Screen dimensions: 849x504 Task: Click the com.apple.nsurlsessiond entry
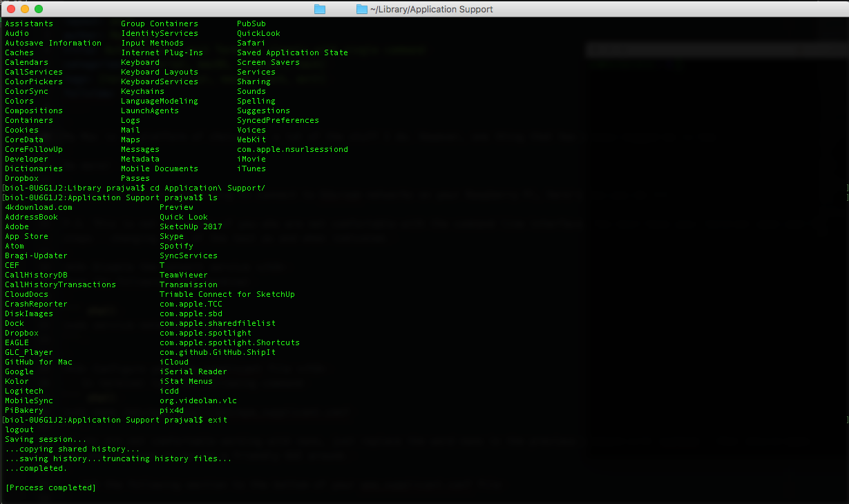292,149
